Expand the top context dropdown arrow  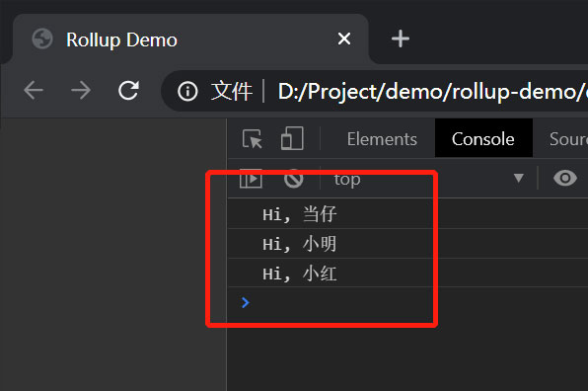pos(519,178)
